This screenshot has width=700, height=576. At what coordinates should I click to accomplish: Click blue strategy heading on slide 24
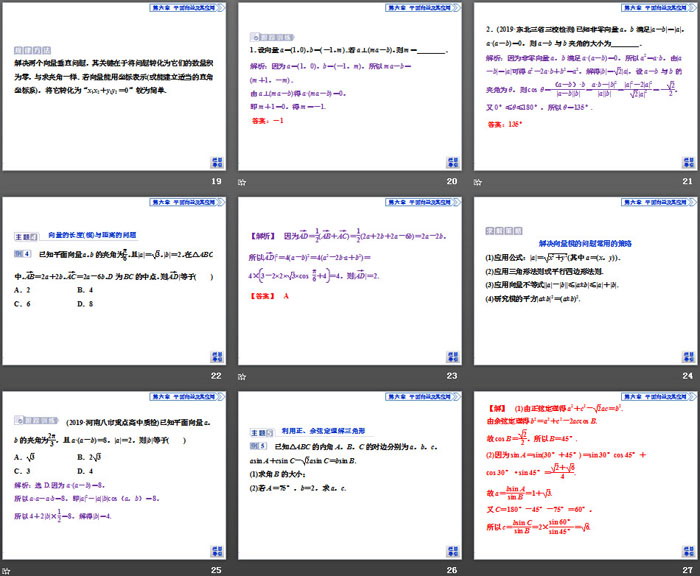pyautogui.click(x=585, y=244)
